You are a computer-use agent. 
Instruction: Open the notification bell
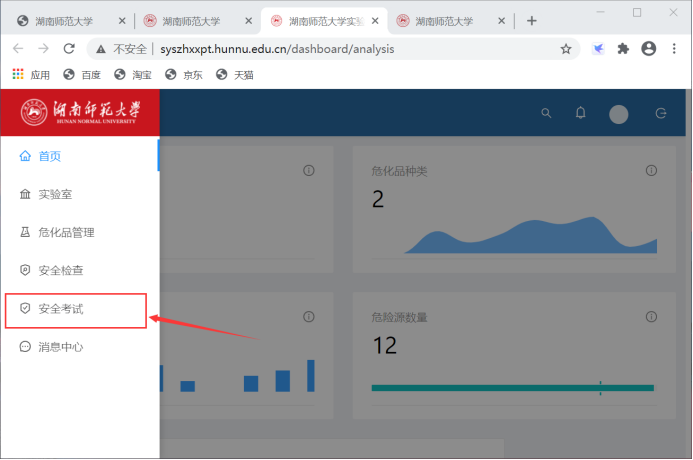point(580,113)
